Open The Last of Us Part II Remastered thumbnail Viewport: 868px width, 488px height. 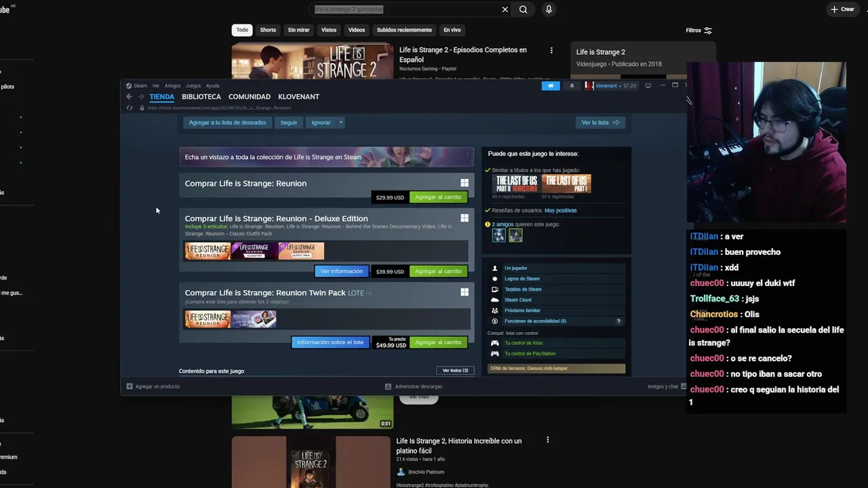pos(516,184)
